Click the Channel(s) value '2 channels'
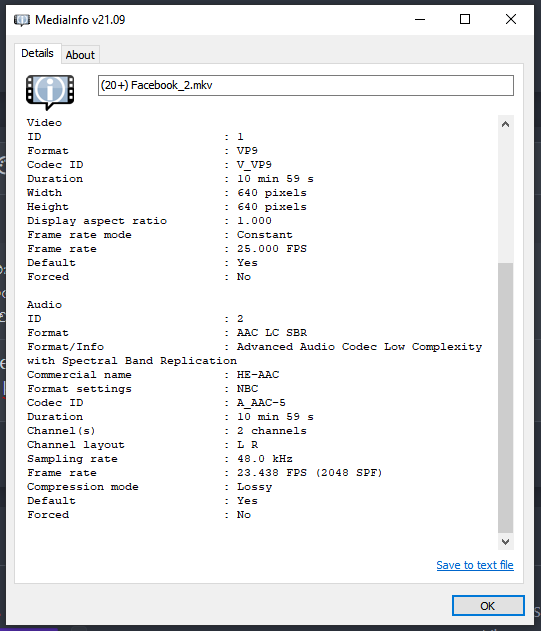This screenshot has height=631, width=541. click(x=272, y=431)
